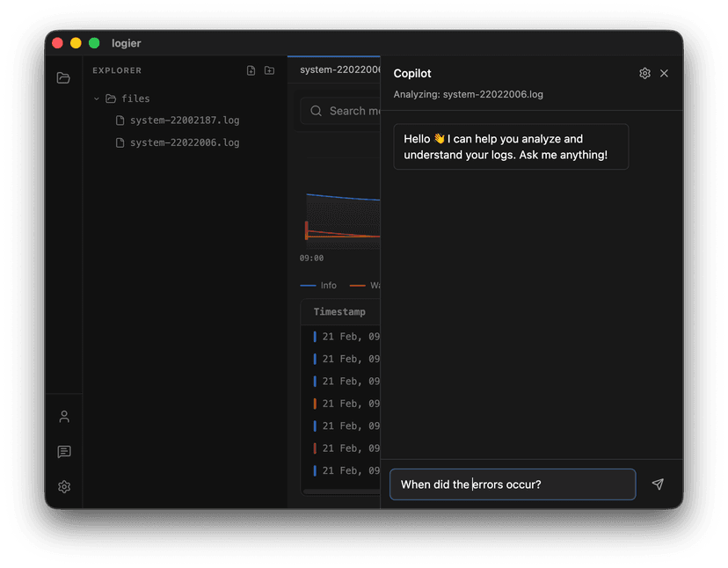Screen dimensions: 728x568
Task: Click the logier window title
Action: [x=127, y=43]
